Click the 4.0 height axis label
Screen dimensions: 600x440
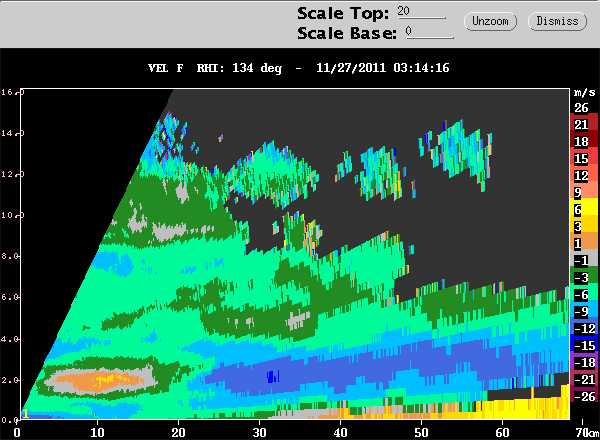pos(9,339)
